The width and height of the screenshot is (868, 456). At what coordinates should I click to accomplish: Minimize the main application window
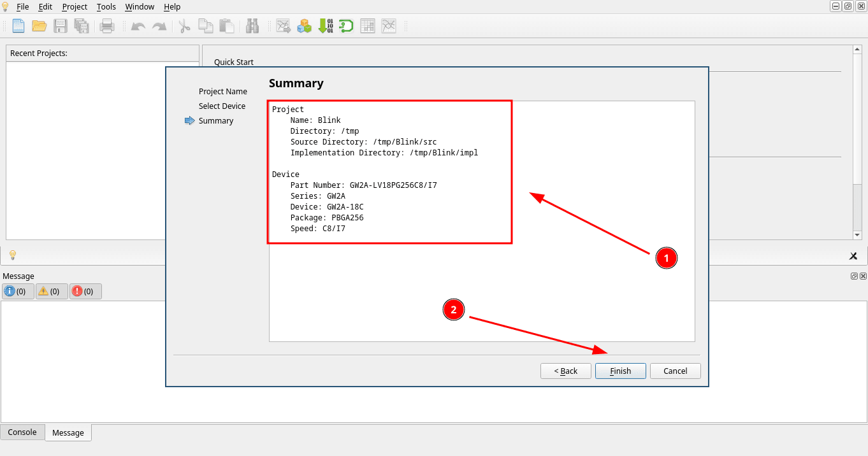pos(835,6)
